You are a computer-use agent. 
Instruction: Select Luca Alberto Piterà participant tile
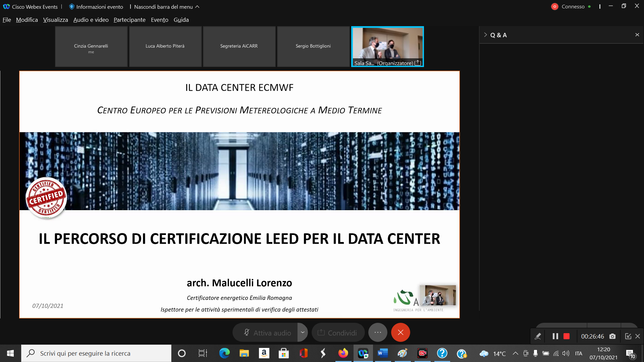click(x=165, y=47)
